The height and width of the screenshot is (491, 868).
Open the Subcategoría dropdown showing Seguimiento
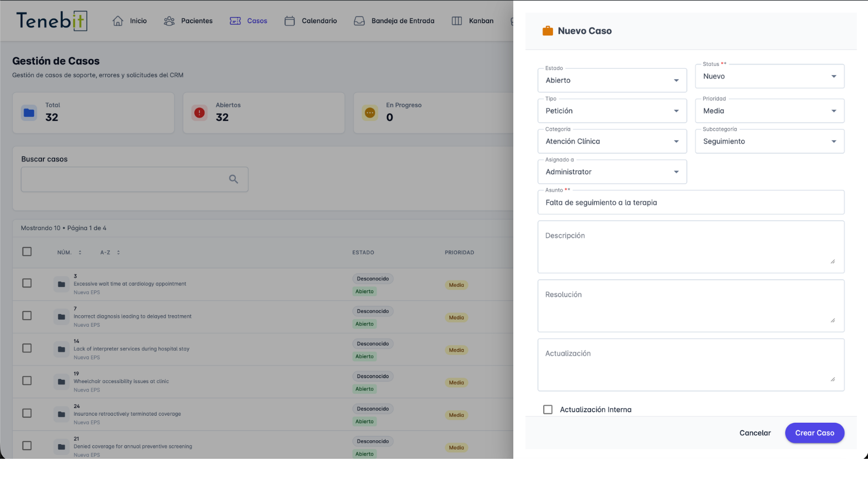[x=770, y=141]
